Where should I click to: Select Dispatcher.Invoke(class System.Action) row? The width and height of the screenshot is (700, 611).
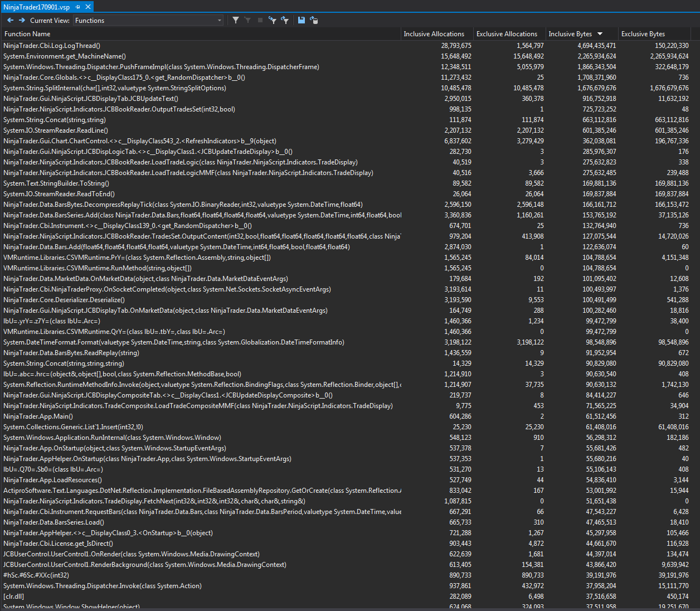(x=346, y=586)
